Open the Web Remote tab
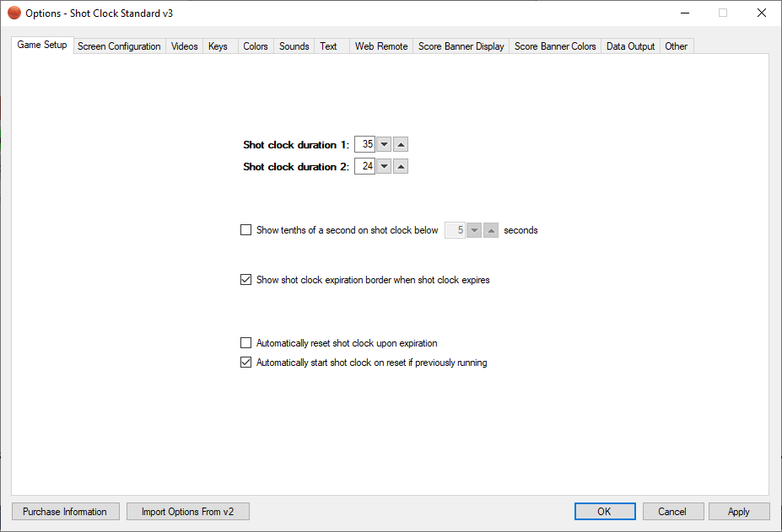This screenshot has width=782, height=532. (x=381, y=46)
